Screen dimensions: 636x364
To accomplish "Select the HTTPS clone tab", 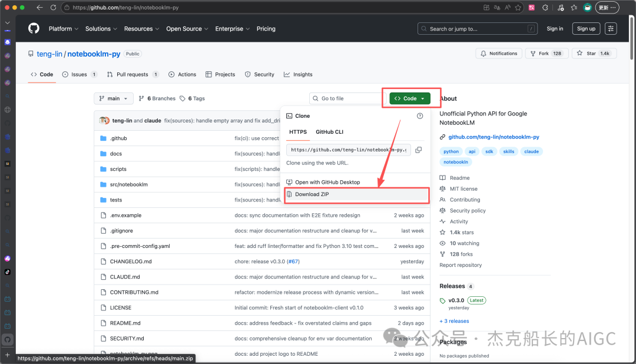I will 298,132.
